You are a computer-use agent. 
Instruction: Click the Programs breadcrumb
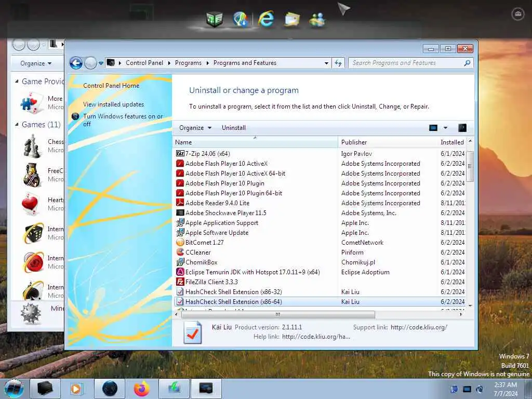(x=188, y=63)
